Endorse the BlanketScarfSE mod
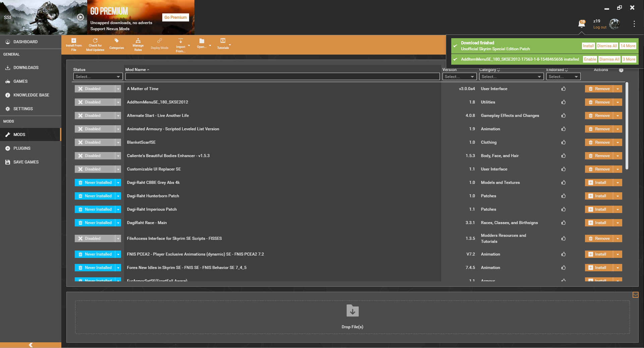 pos(564,142)
